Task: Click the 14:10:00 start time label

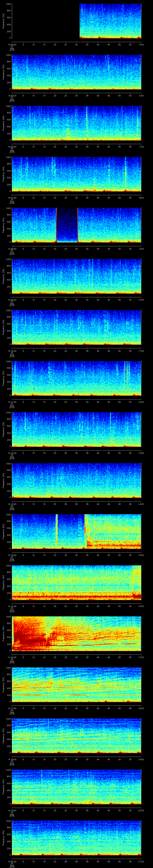Action: (x=12, y=351)
